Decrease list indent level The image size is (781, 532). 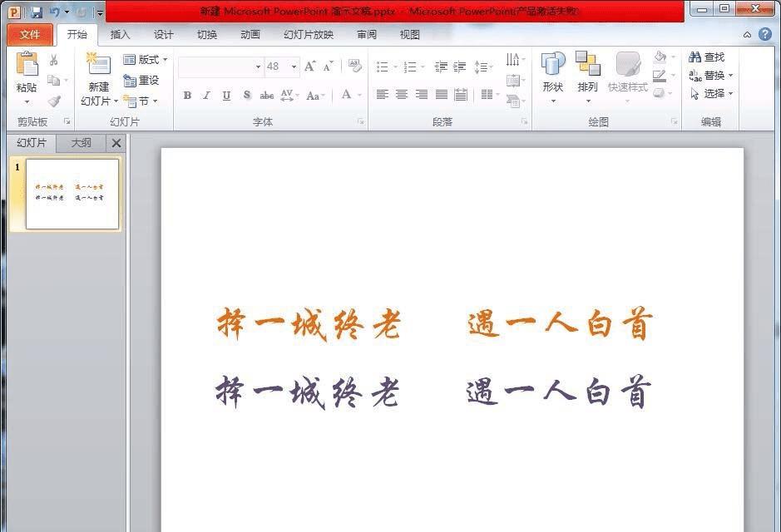pyautogui.click(x=441, y=66)
